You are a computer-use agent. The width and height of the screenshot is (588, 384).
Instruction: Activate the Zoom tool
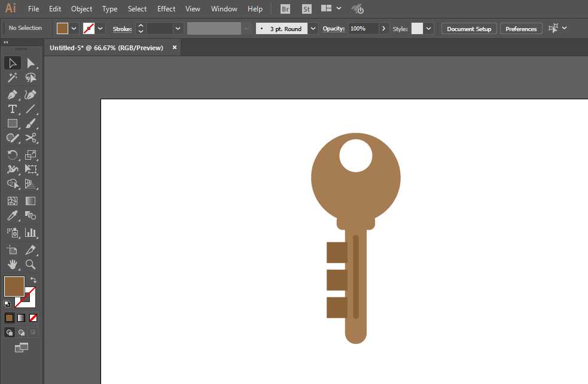point(31,264)
